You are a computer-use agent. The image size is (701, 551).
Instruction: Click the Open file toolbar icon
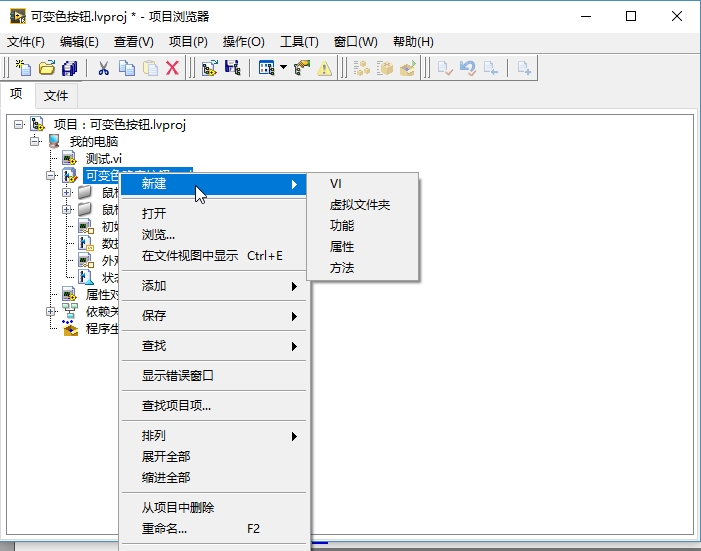click(x=47, y=68)
